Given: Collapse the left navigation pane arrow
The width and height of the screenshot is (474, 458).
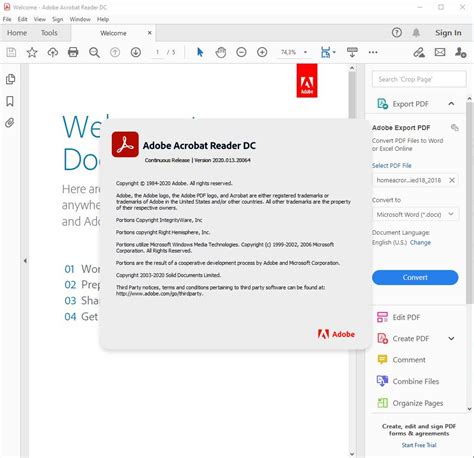Looking at the screenshot, I should (25, 261).
